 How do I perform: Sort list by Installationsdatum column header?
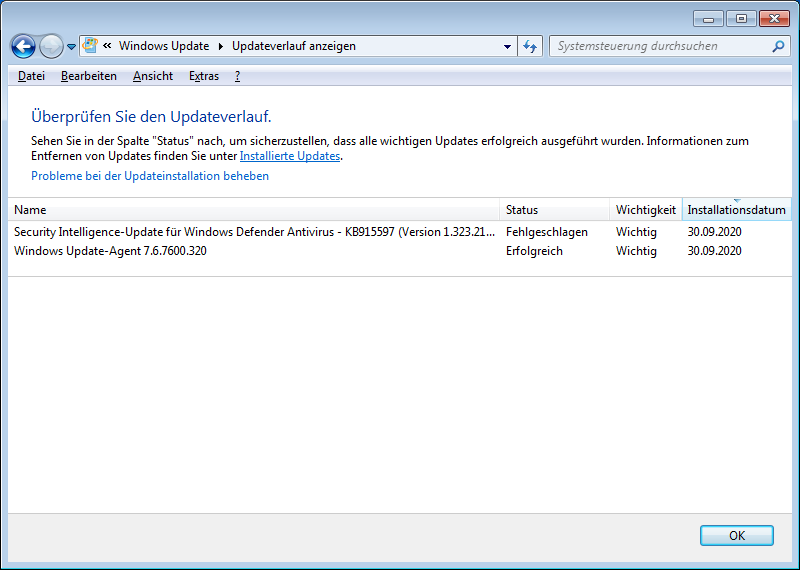tap(737, 210)
